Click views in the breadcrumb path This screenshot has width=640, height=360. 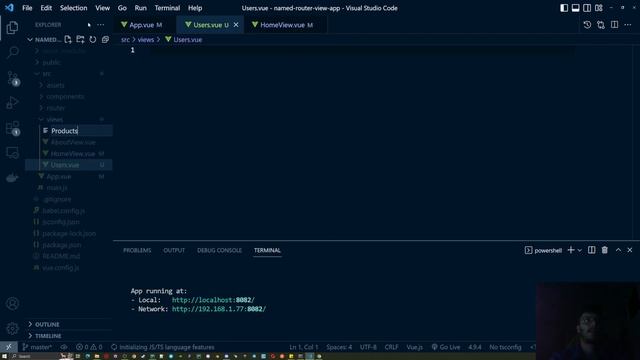[146, 40]
